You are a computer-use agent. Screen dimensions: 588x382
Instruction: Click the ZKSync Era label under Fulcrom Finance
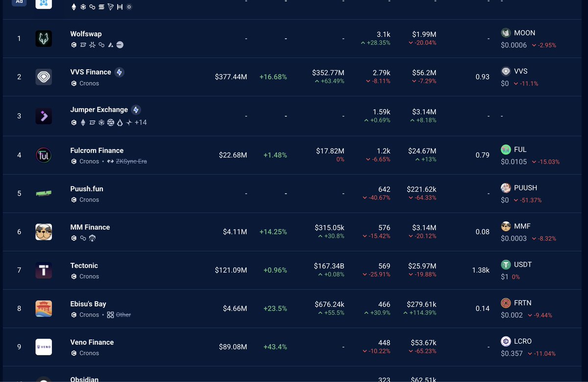[131, 161]
